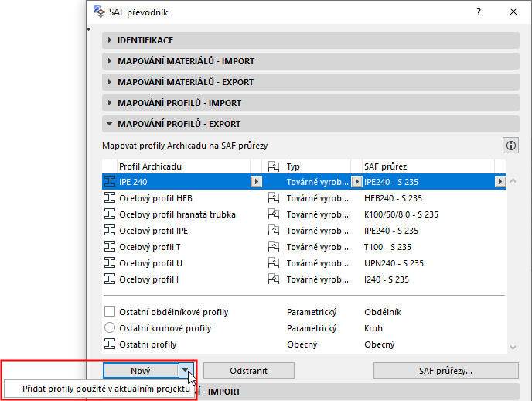The height and width of the screenshot is (401, 532).
Task: Click the I240 - S 235 cell
Action: 387,279
